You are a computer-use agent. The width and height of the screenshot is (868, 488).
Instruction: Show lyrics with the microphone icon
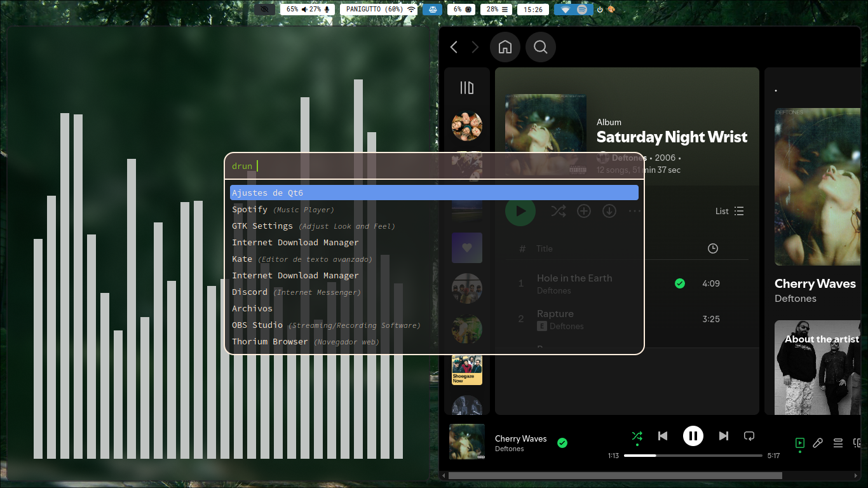pyautogui.click(x=818, y=443)
